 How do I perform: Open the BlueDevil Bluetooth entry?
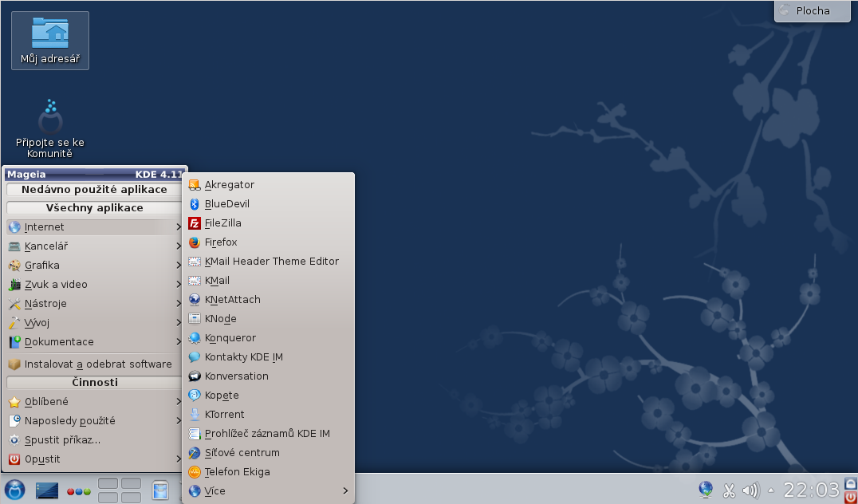pos(268,204)
